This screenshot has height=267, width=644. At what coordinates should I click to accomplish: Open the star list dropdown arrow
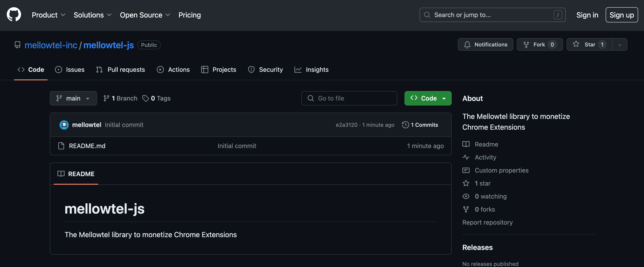tap(620, 45)
